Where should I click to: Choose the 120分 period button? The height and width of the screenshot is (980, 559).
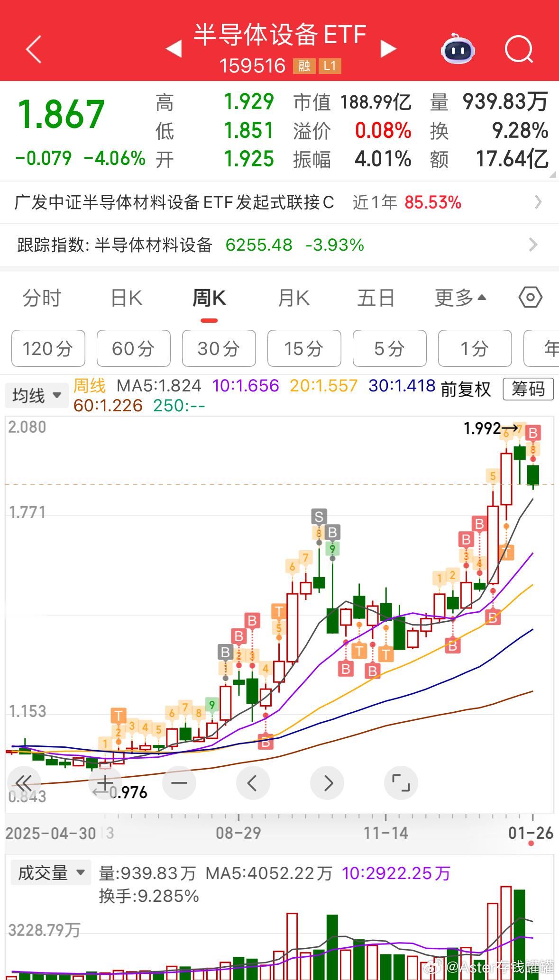point(48,348)
